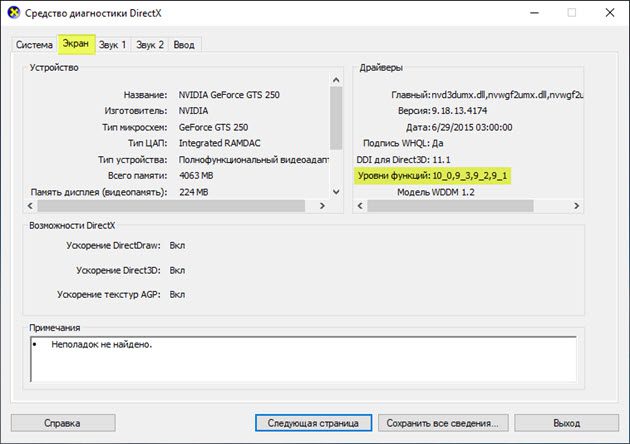This screenshot has width=630, height=444.
Task: Click the 'Драйверы' group title
Action: click(381, 68)
